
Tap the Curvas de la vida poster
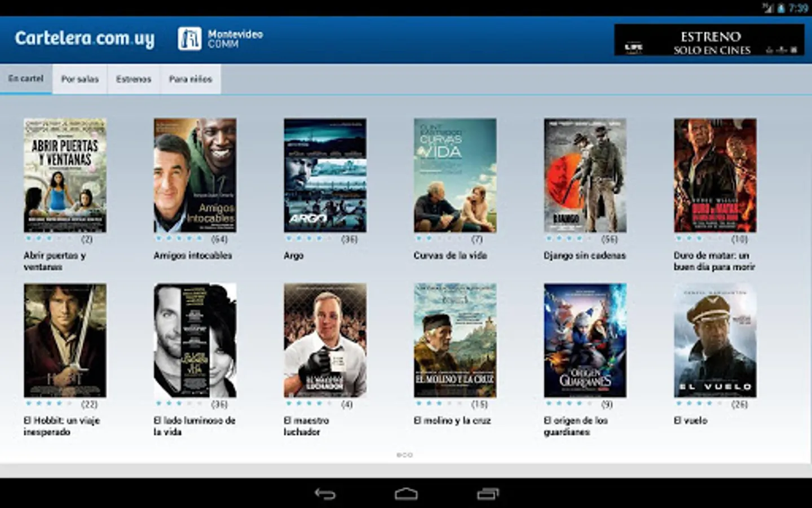pyautogui.click(x=455, y=175)
